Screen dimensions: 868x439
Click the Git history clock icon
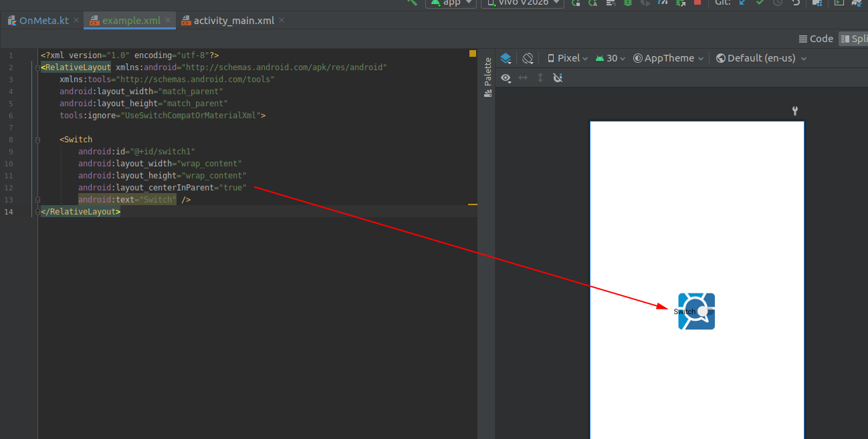click(x=778, y=3)
